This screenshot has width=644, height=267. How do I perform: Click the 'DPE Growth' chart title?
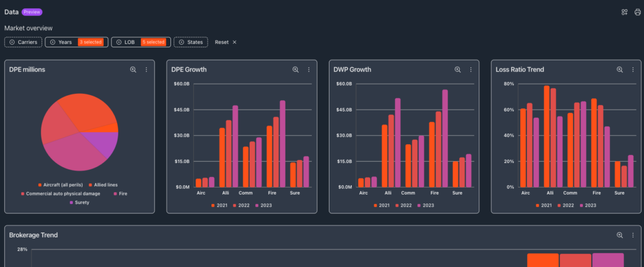[189, 69]
